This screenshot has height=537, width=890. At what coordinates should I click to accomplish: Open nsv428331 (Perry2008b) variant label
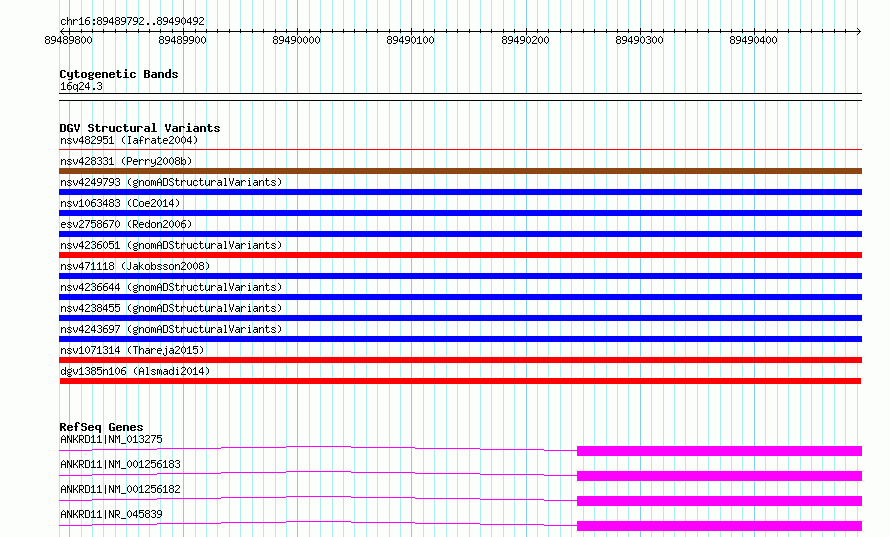coord(126,161)
